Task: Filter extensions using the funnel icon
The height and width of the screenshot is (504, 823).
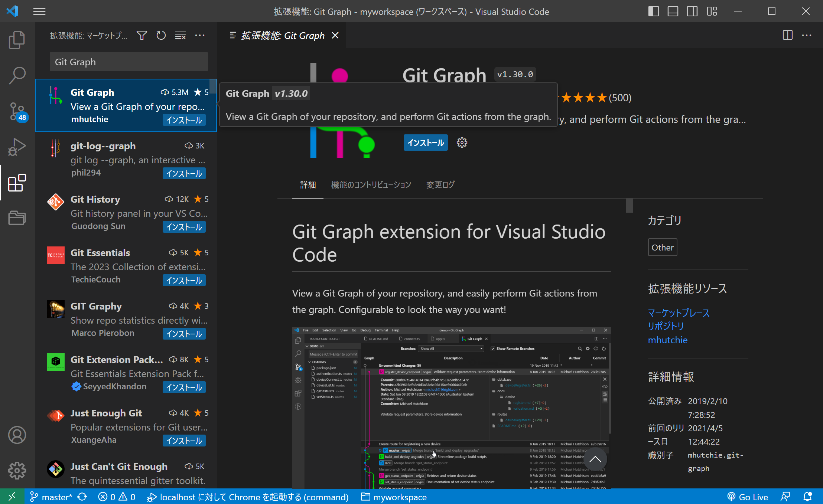Action: [142, 35]
